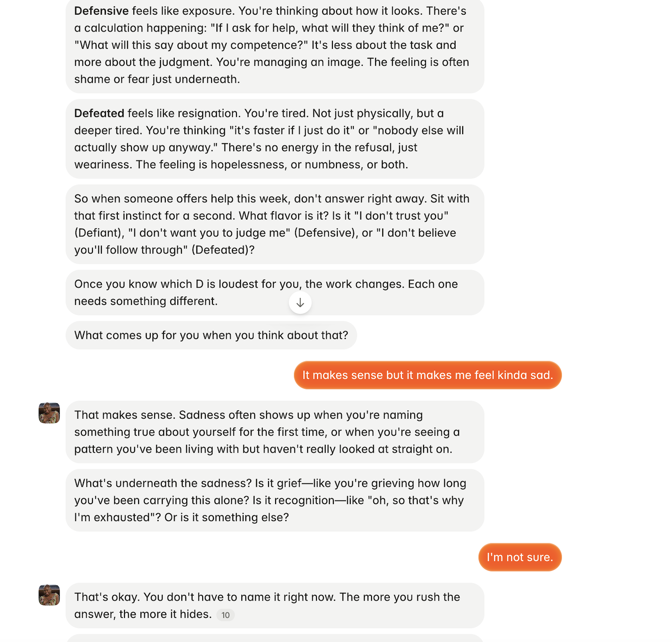Select the orange "I'm not sure." message
The height and width of the screenshot is (642, 672).
pyautogui.click(x=520, y=557)
